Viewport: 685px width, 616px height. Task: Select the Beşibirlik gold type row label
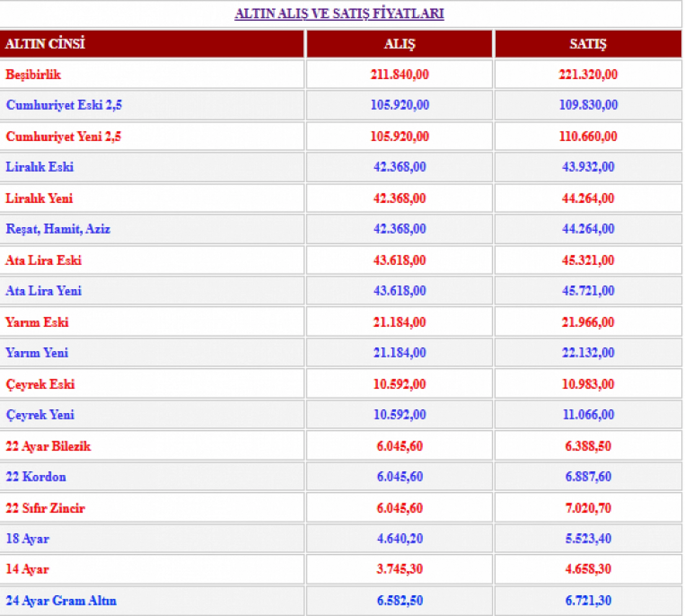33,75
